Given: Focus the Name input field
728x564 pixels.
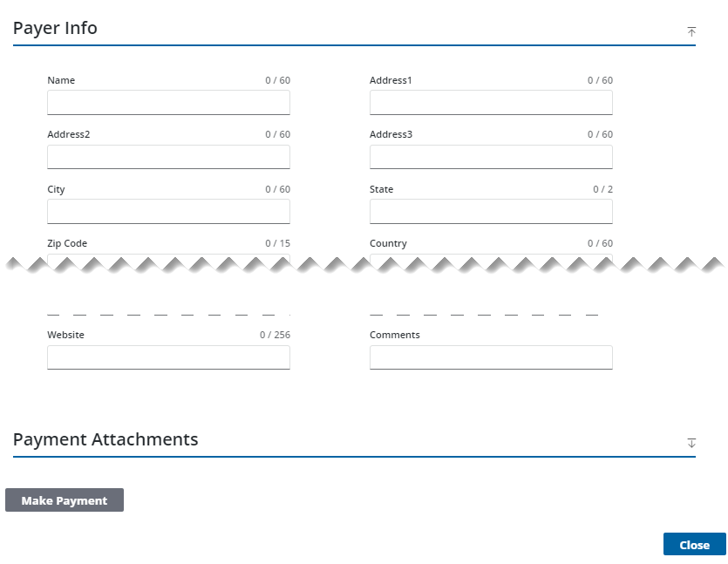Looking at the screenshot, I should click(168, 103).
